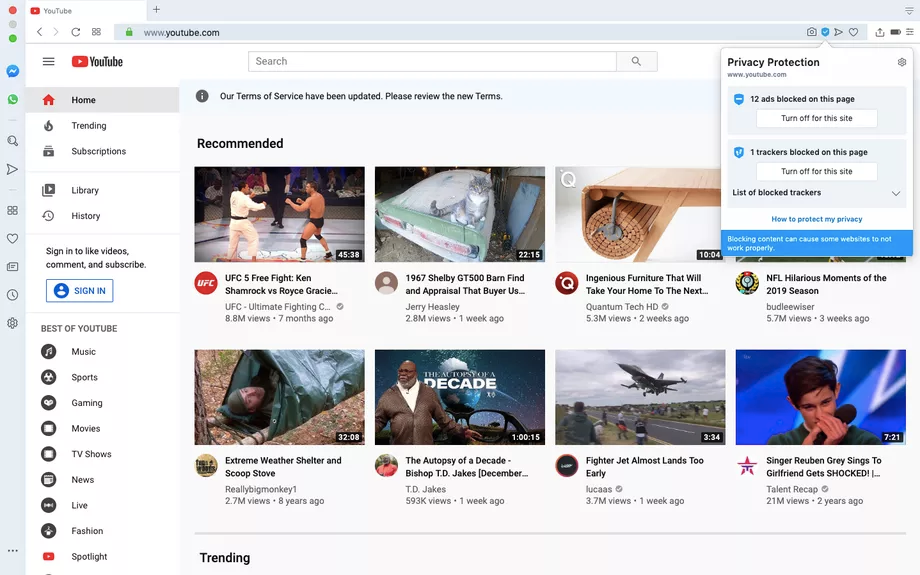Screen dimensions: 920x575
Task: Reload the page with the refresh icon
Action: 75,32
